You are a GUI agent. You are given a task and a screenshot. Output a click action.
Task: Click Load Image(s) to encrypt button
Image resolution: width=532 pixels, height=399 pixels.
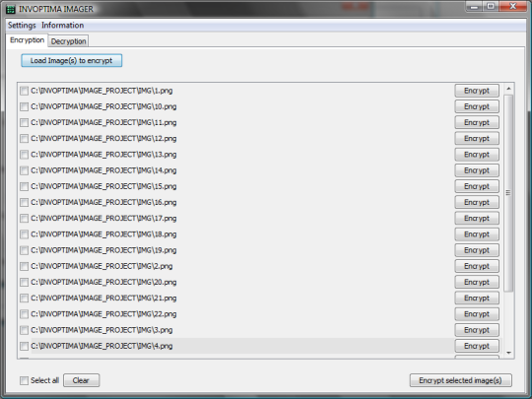[x=72, y=61]
